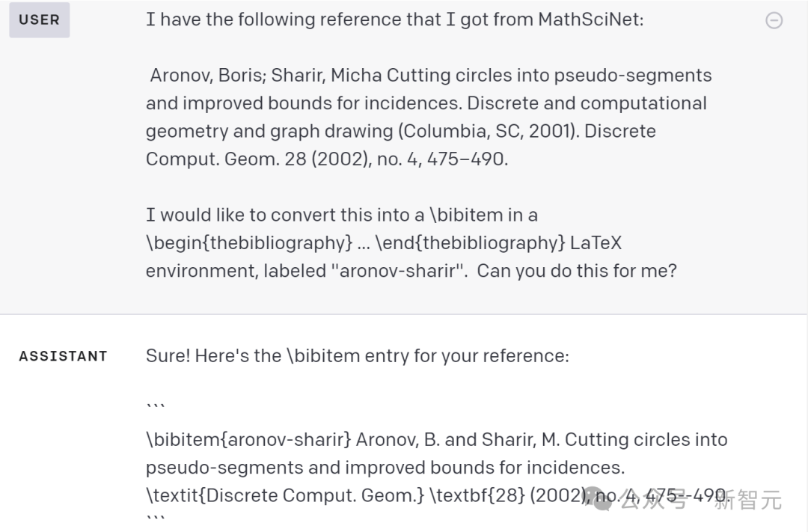Click the remove message minus-circle icon
Image resolution: width=808 pixels, height=532 pixels.
click(774, 21)
